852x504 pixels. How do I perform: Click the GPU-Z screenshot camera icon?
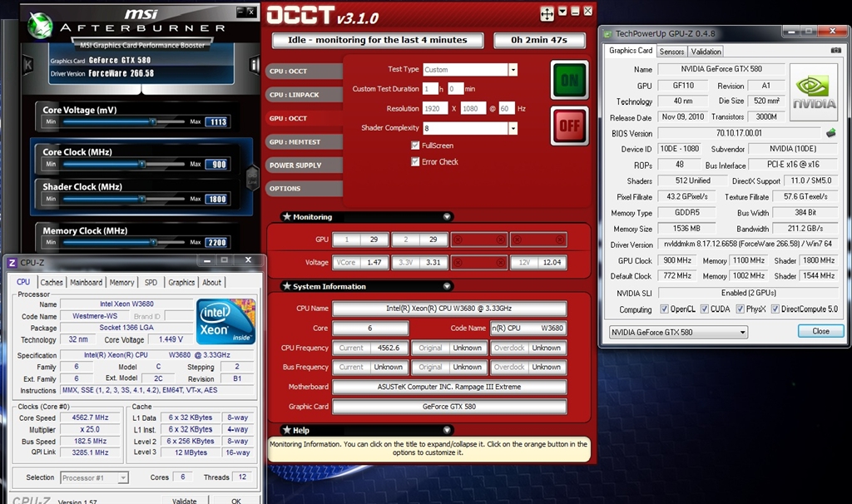coord(835,51)
